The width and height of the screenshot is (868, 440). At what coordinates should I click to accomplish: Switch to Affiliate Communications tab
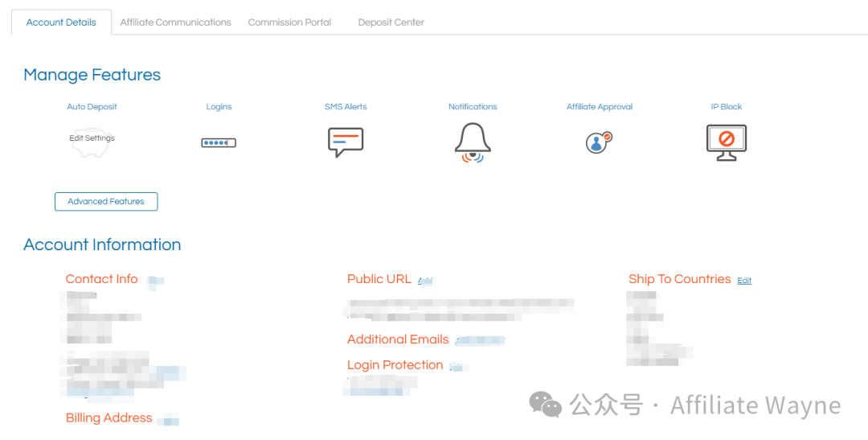[x=175, y=23]
